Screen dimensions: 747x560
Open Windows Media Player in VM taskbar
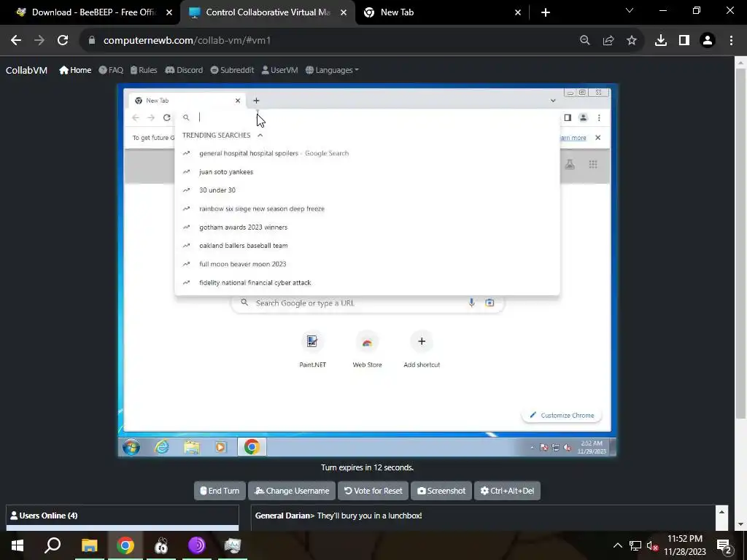[220, 447]
